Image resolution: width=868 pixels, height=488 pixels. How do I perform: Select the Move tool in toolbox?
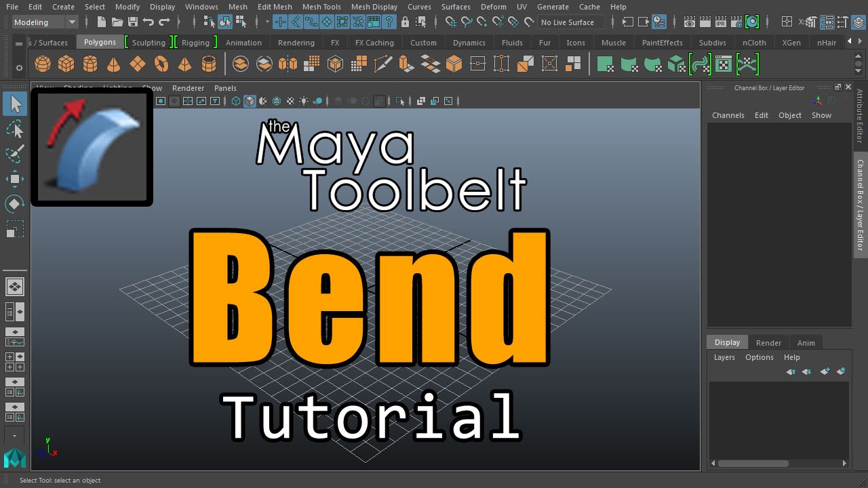coord(15,179)
